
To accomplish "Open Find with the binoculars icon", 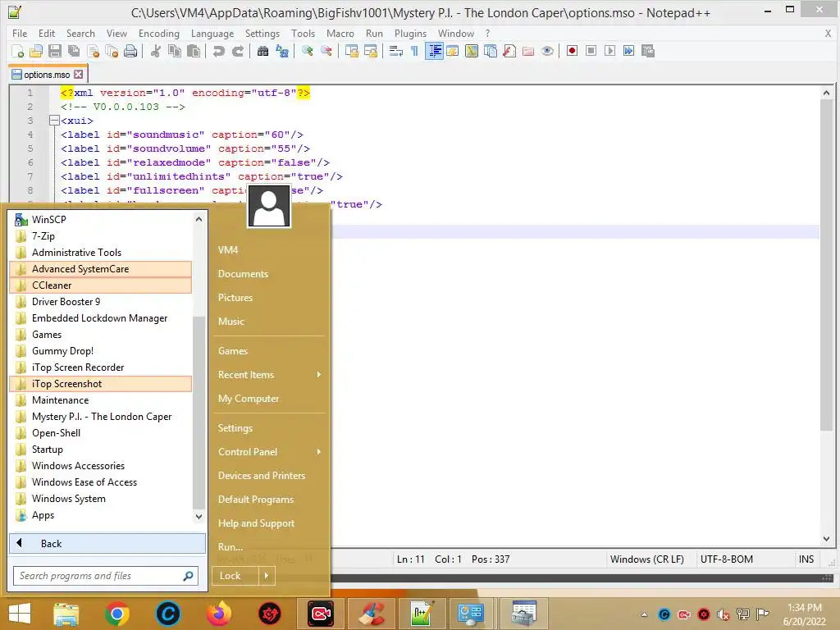I will [262, 51].
